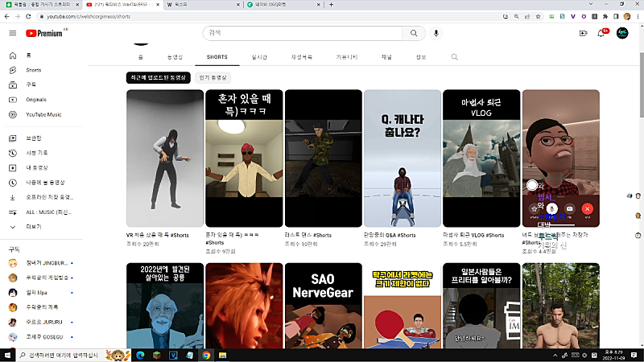The image size is (644, 362).
Task: Open the Chrome tab search dropdown arrow
Action: point(589,4)
